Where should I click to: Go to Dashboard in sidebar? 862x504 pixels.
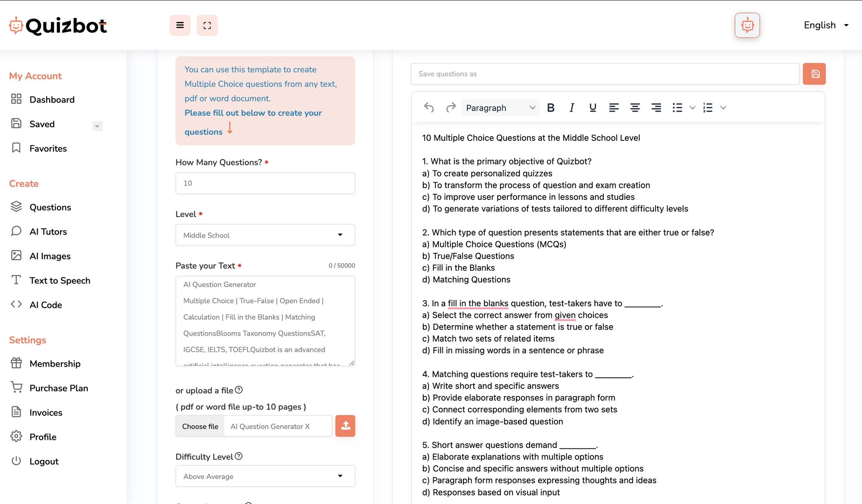coord(52,100)
